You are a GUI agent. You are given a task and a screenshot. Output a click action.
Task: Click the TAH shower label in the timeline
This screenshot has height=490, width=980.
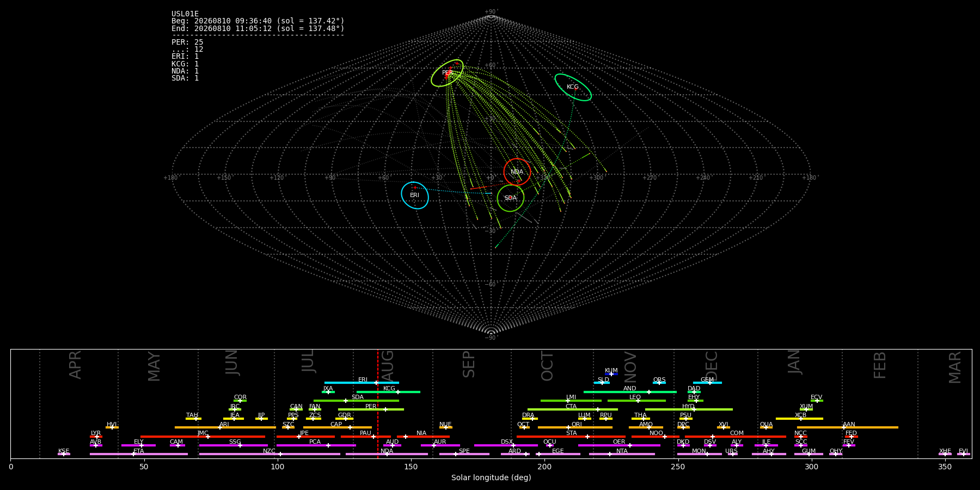(192, 415)
